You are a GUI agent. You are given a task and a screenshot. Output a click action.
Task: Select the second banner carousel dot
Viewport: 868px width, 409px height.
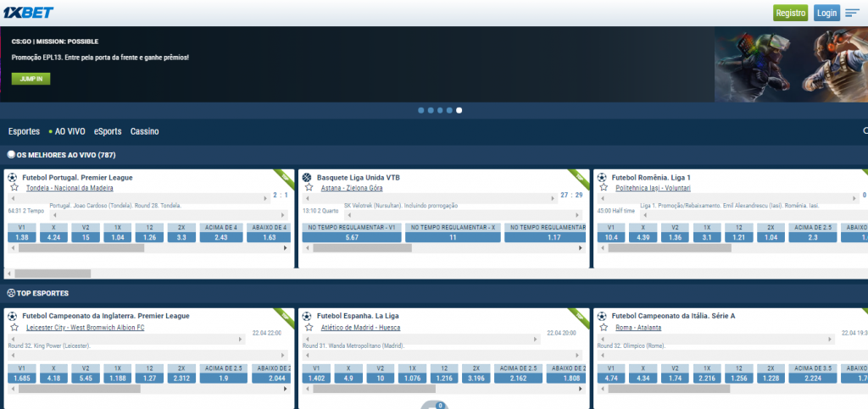point(431,111)
